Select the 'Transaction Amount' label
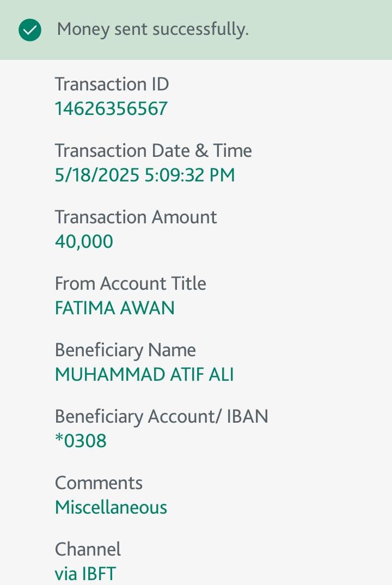392x585 pixels. (x=136, y=217)
